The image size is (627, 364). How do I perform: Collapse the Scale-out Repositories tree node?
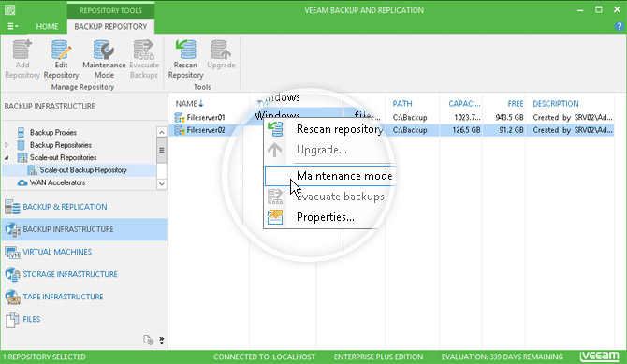(x=7, y=157)
